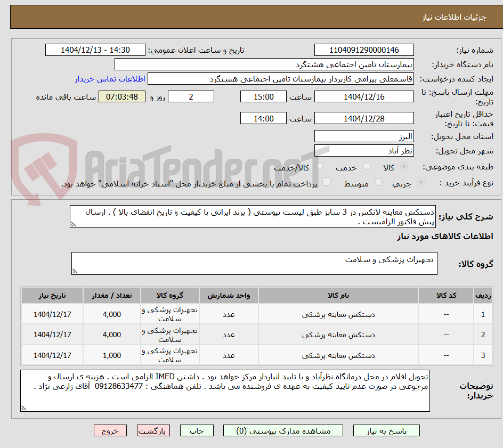Click quantity 1,000 in row 3
Viewport: 503px width, 448px height.
pyautogui.click(x=112, y=355)
